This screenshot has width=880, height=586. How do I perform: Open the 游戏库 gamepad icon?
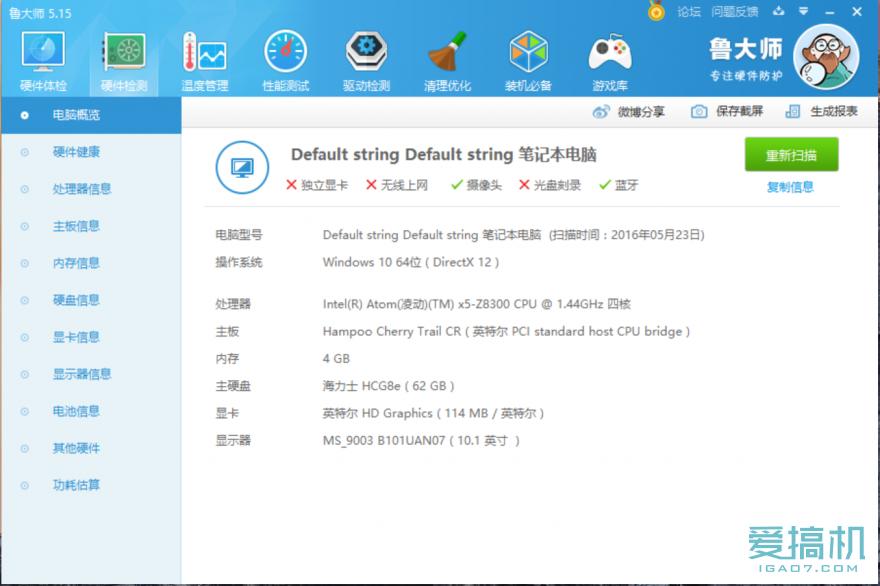[x=609, y=62]
